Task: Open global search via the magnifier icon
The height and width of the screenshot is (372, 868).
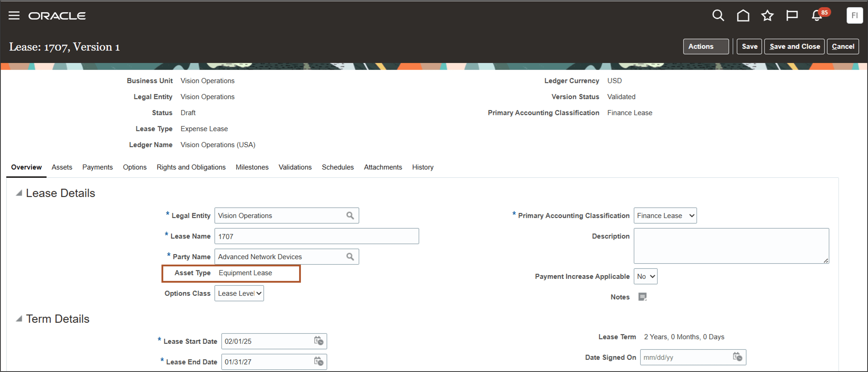Action: tap(718, 15)
